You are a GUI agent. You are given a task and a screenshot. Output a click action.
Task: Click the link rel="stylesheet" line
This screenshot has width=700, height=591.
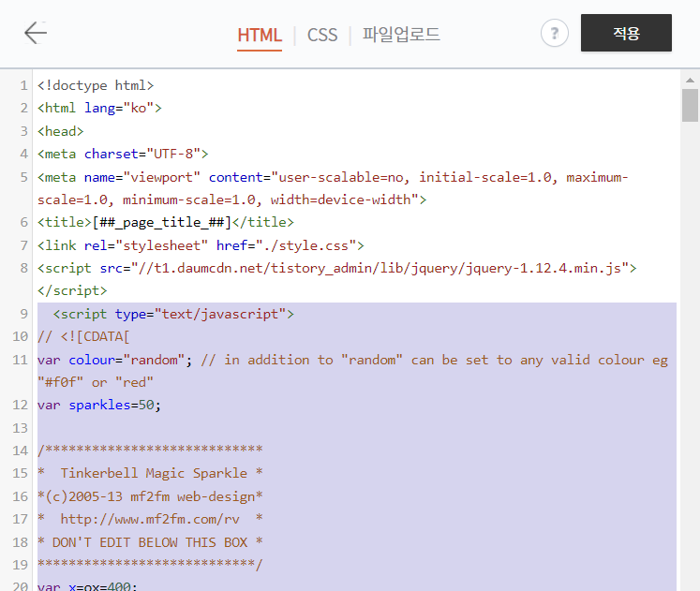tap(201, 245)
